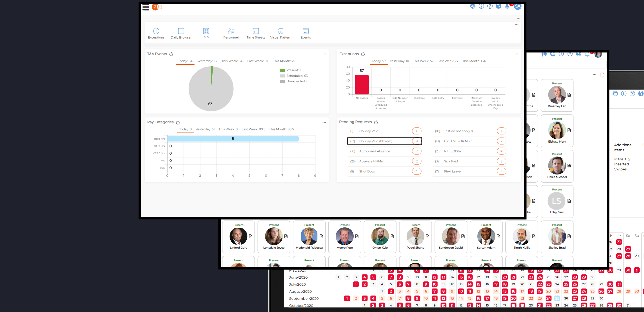Image resolution: width=644 pixels, height=312 pixels.
Task: Click the Sick Paid request count badge
Action: pyautogui.click(x=501, y=161)
